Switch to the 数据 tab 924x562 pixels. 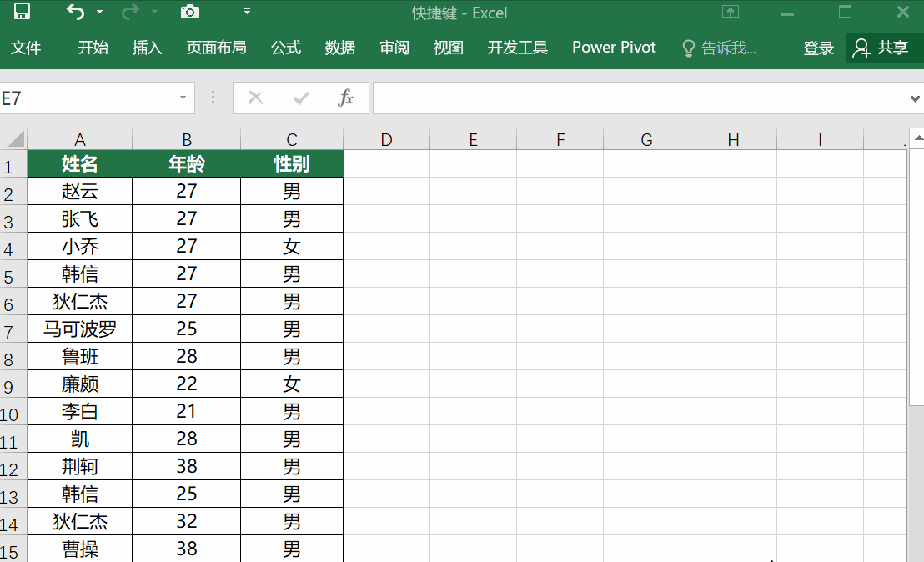click(340, 48)
